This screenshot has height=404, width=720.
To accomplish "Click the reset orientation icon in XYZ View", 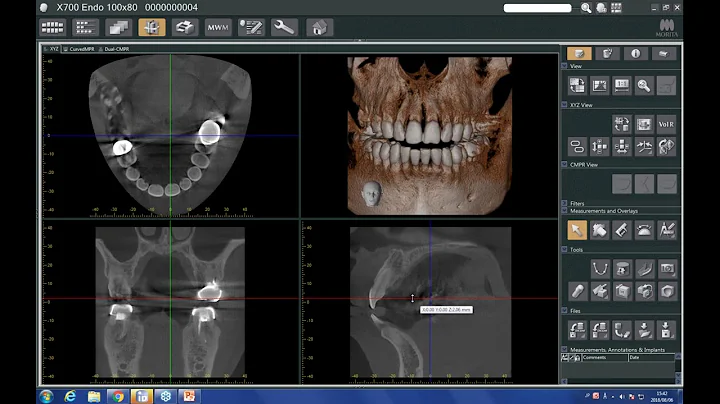I will [622, 124].
